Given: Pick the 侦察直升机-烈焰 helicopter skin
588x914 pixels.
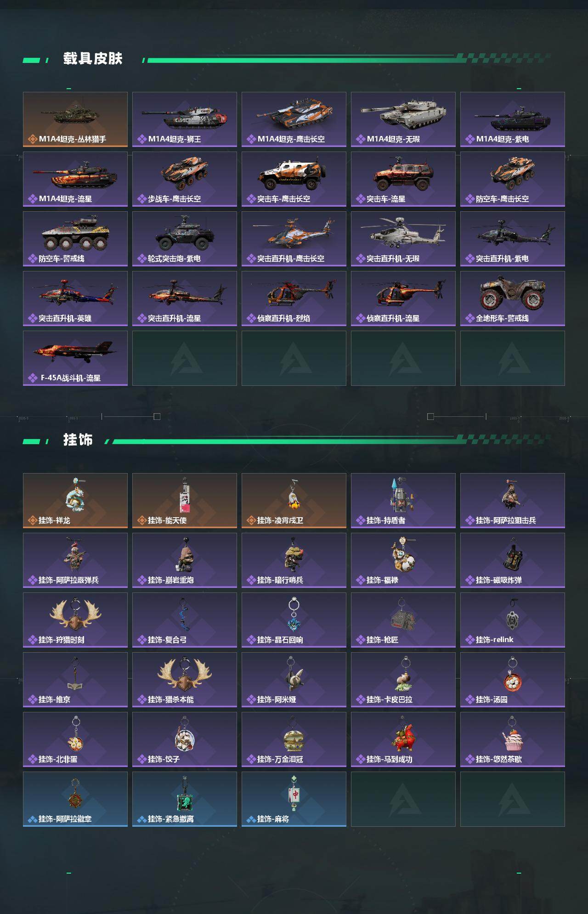Looking at the screenshot, I should click(x=294, y=299).
